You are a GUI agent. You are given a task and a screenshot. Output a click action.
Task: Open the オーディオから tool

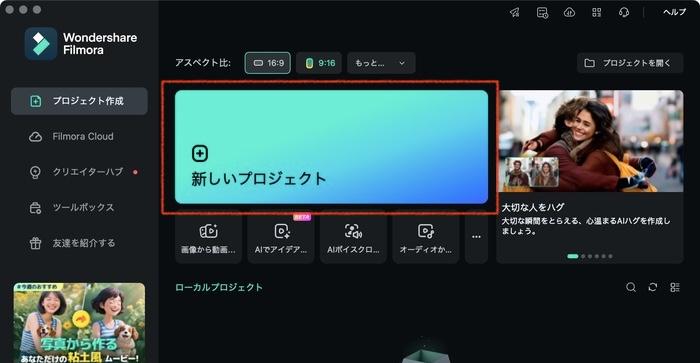[x=425, y=238]
